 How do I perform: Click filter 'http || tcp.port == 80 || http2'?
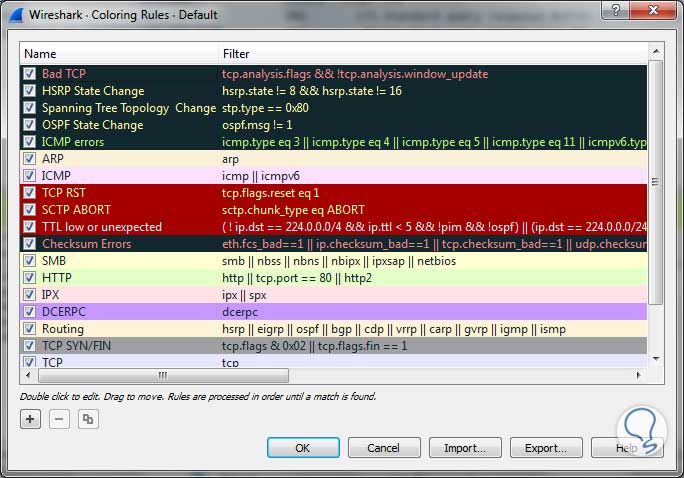coord(297,278)
